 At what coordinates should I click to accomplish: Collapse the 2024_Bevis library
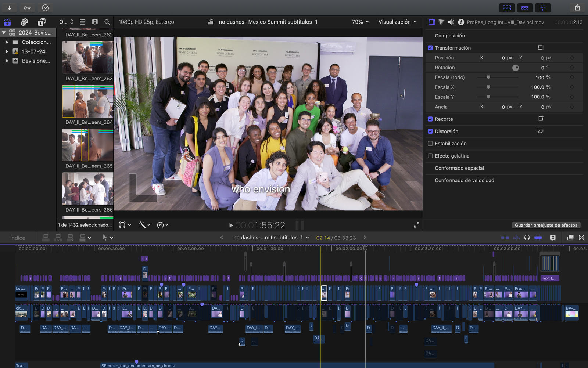(4, 33)
